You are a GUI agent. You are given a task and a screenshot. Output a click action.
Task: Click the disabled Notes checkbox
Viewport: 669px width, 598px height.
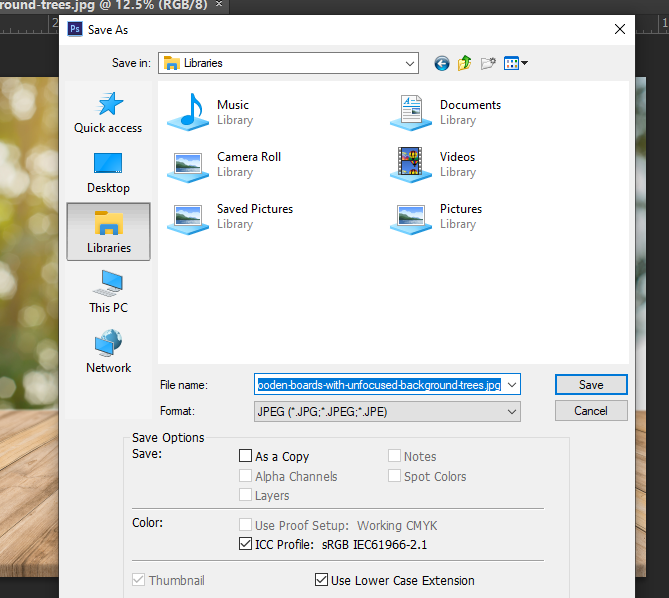pyautogui.click(x=394, y=456)
